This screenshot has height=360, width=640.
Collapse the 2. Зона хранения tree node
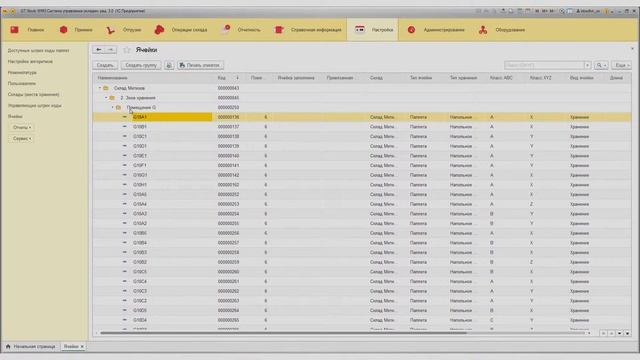106,98
